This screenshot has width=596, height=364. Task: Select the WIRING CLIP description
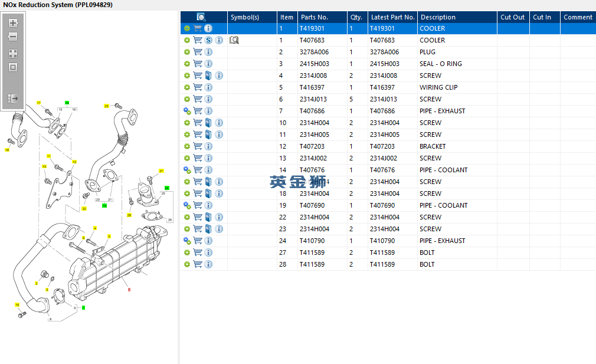457,87
